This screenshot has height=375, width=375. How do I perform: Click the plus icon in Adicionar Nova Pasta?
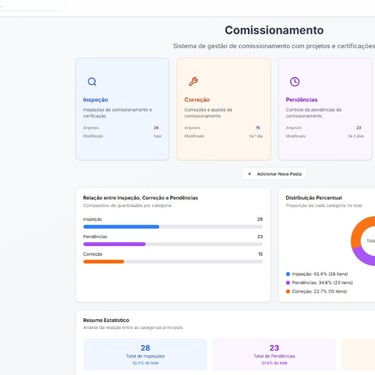(x=249, y=174)
